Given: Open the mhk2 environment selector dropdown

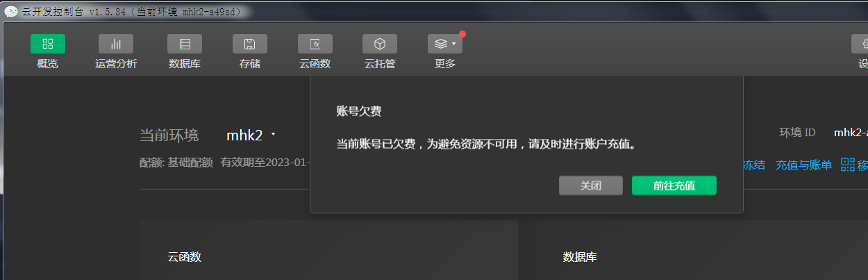Looking at the screenshot, I should 251,135.
